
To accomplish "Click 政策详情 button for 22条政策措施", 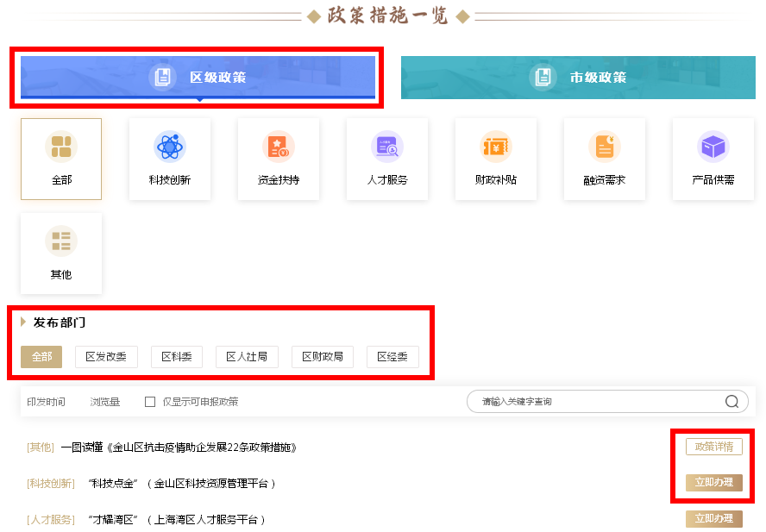I will coord(713,447).
